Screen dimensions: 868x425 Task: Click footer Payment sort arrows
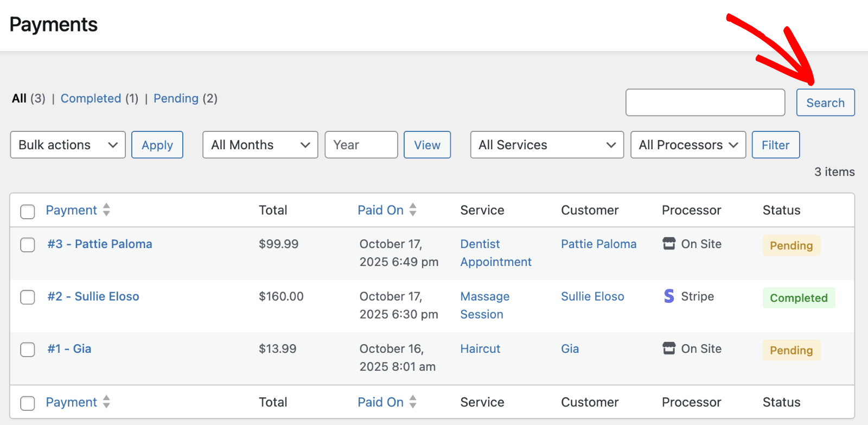tap(106, 402)
